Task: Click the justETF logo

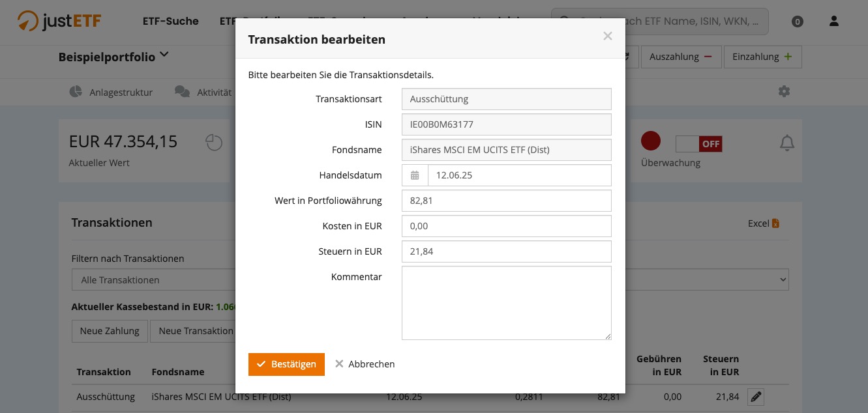Action: (59, 21)
